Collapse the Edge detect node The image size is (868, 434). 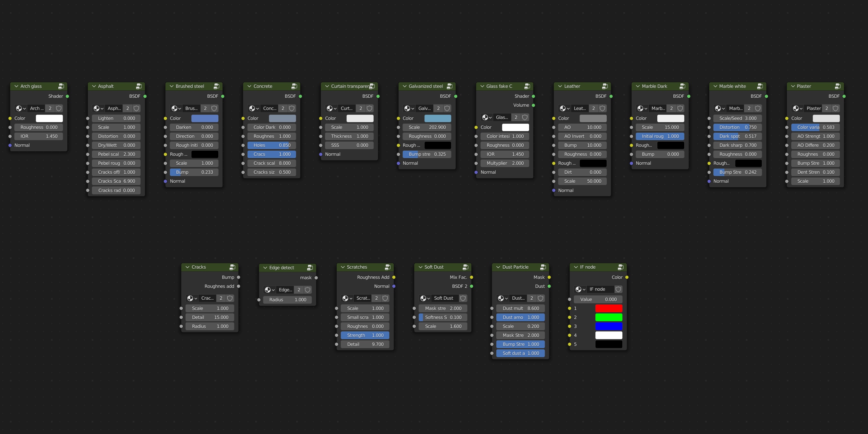point(265,268)
